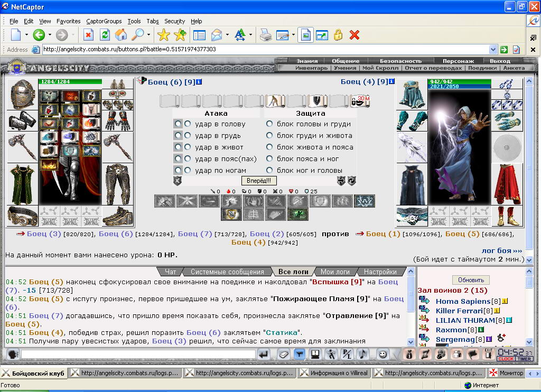Click player name Killer Ferrari in the list

click(459, 311)
